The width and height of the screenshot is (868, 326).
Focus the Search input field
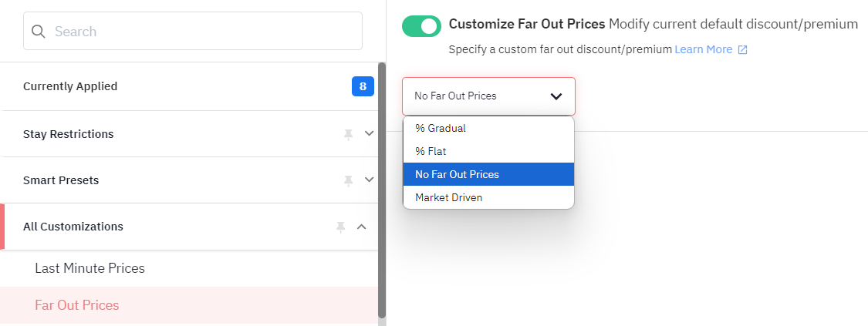pyautogui.click(x=193, y=31)
